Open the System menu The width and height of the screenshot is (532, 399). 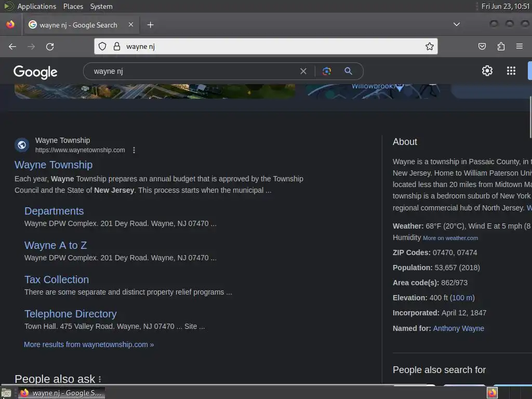click(101, 6)
